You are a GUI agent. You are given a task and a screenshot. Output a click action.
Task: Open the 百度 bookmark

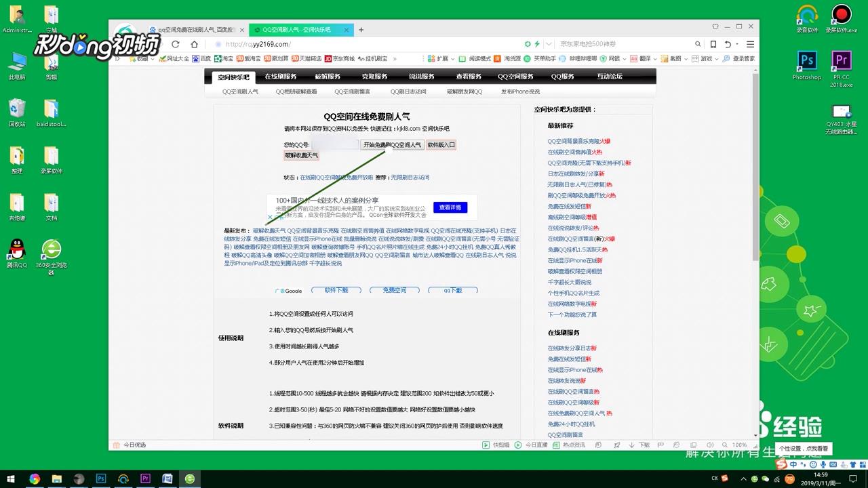[x=201, y=59]
